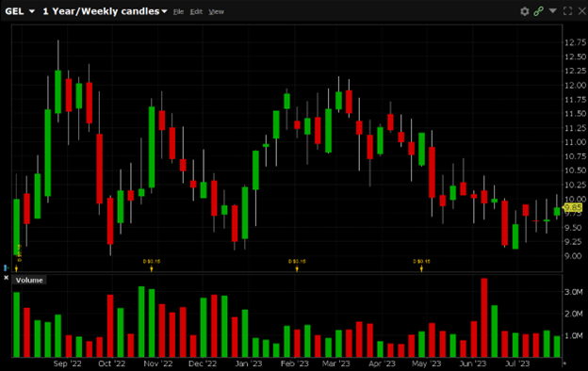
Task: Click the 11.75 price axis label
Action: 575,99
